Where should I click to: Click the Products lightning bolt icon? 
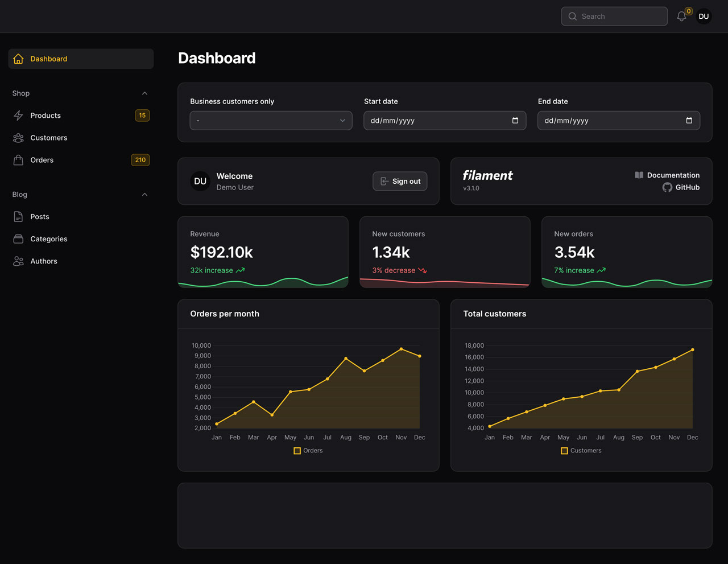[18, 116]
